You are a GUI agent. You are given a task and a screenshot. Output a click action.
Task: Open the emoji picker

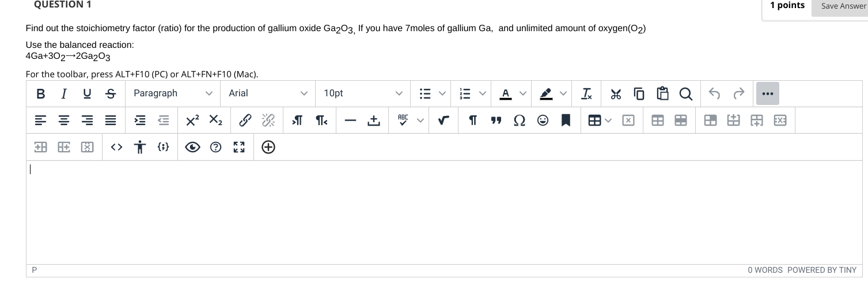click(542, 121)
